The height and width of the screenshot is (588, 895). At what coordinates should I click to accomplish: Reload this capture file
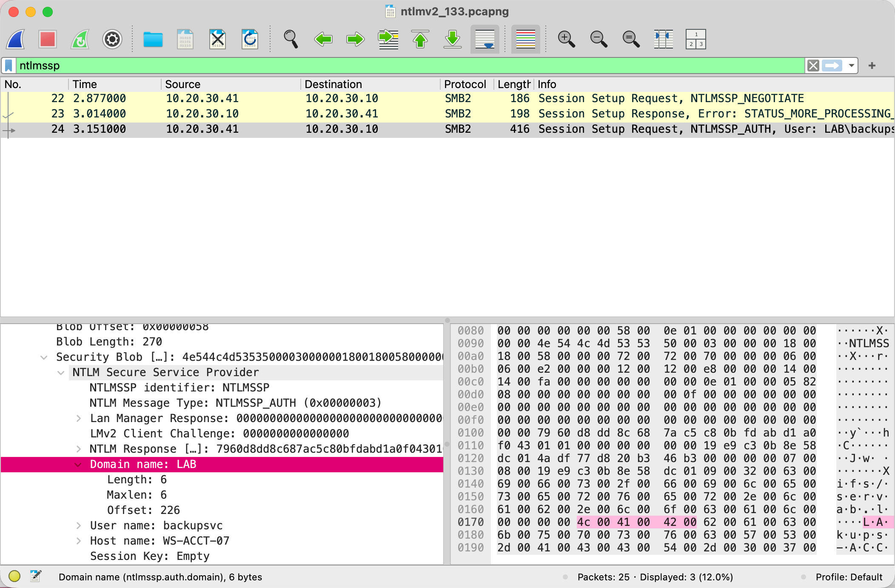(250, 40)
